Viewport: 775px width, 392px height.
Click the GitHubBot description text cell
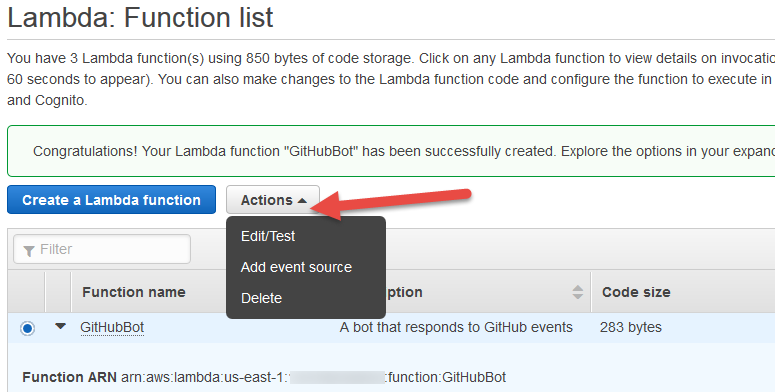(x=456, y=327)
